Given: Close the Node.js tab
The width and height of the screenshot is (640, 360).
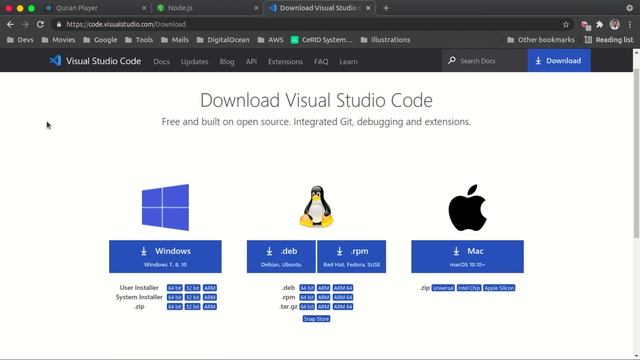Looking at the screenshot, I should pyautogui.click(x=256, y=8).
